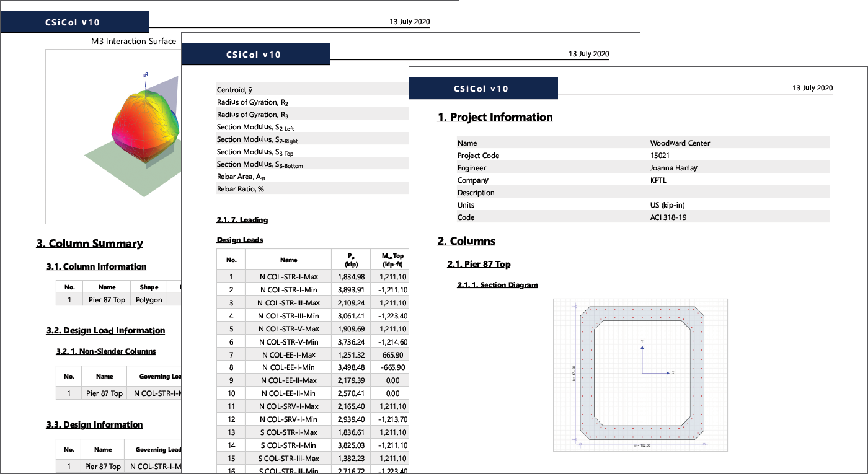Click the '3.2. Design Load Information' subheading
This screenshot has height=474, width=868.
(x=106, y=330)
